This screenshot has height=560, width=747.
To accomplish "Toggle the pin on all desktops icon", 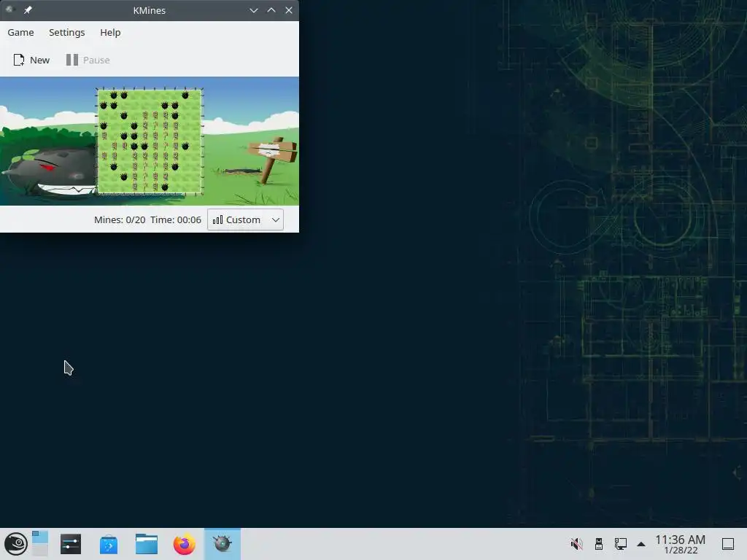I will click(x=28, y=10).
